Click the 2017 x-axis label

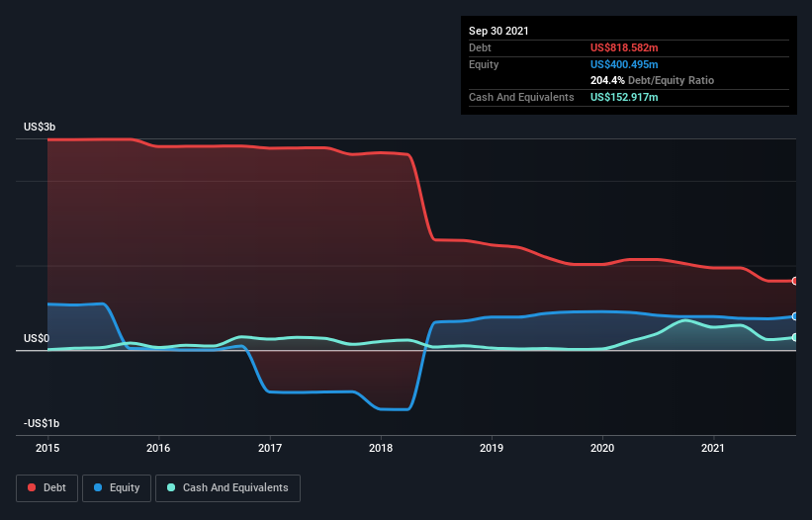(270, 448)
